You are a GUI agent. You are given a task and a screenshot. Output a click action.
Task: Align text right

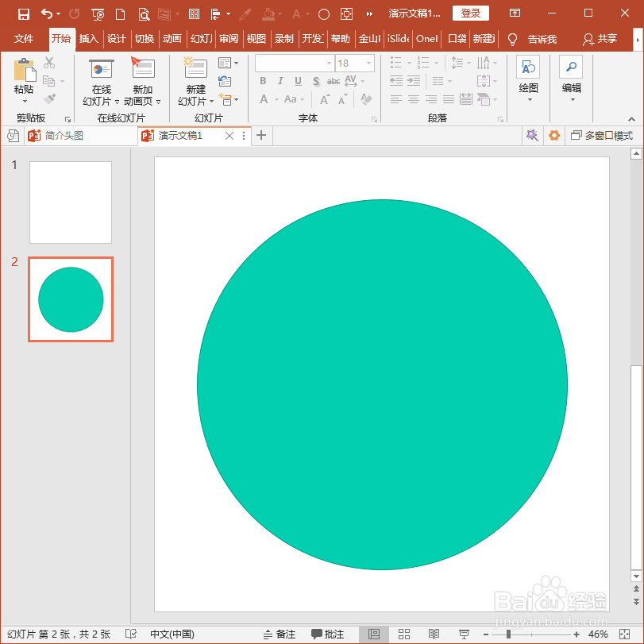[431, 99]
